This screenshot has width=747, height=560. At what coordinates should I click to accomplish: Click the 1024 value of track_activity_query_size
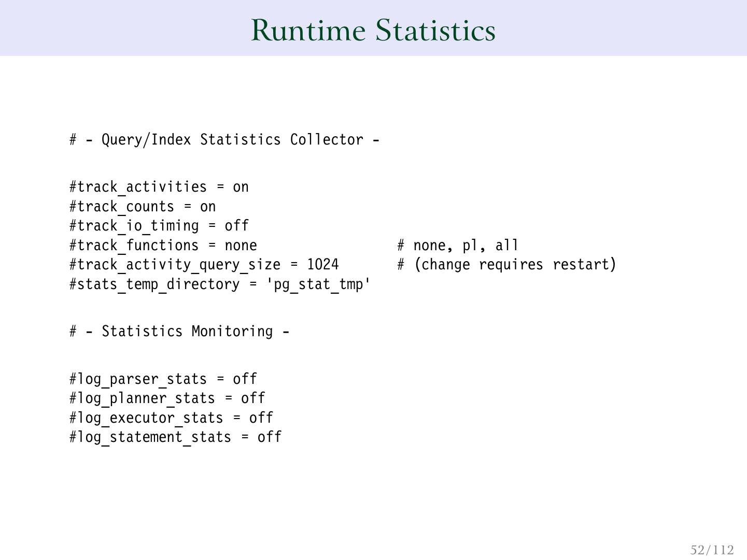(x=323, y=265)
